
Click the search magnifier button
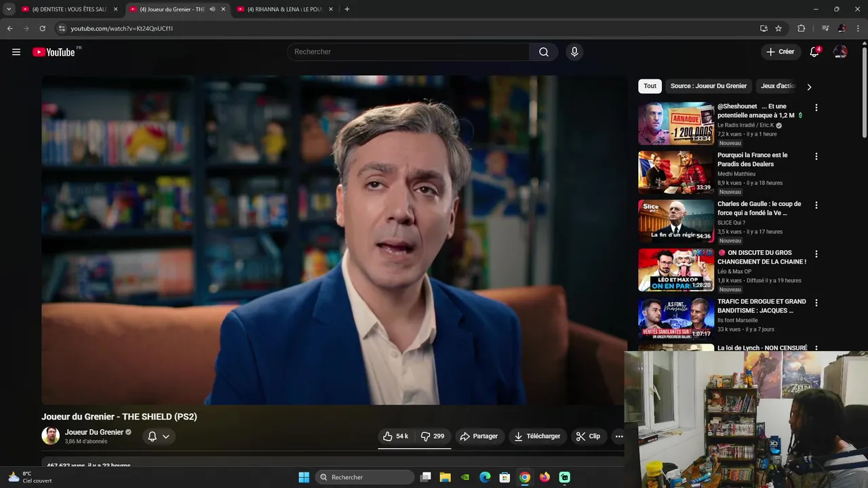pyautogui.click(x=544, y=52)
